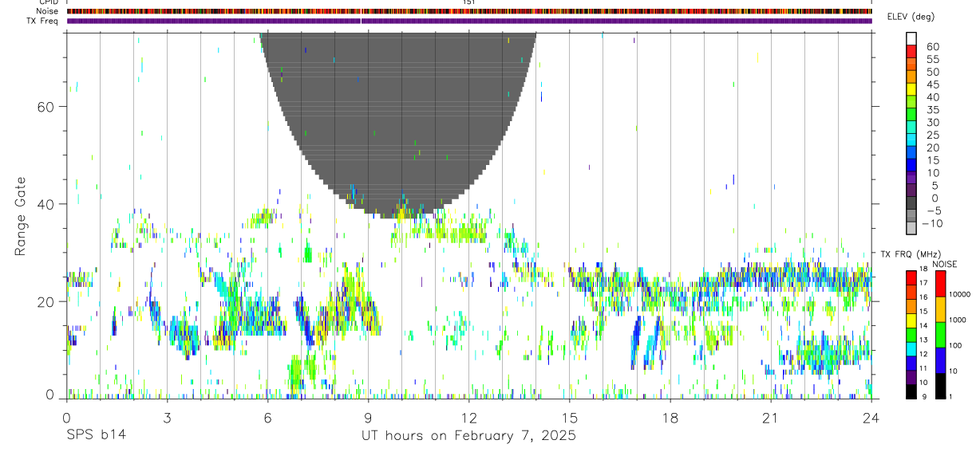Click the red top segment of TX FRQ colorbar
This screenshot has height=452, width=980.
(x=911, y=278)
